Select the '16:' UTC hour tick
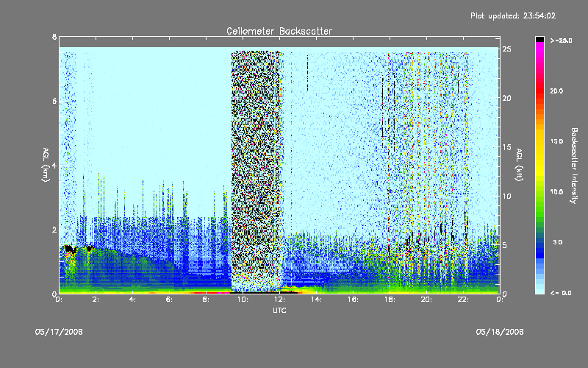Viewport: 588px width, 368px height. (353, 300)
